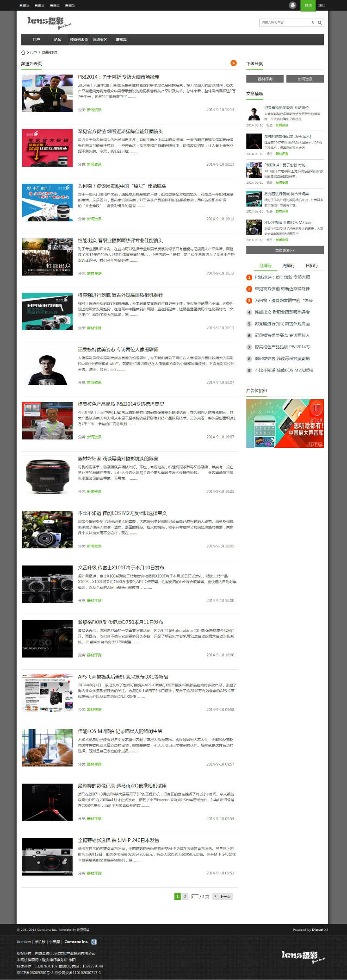Open the 徕卡M-P 240 camera thumbnail

47,857
